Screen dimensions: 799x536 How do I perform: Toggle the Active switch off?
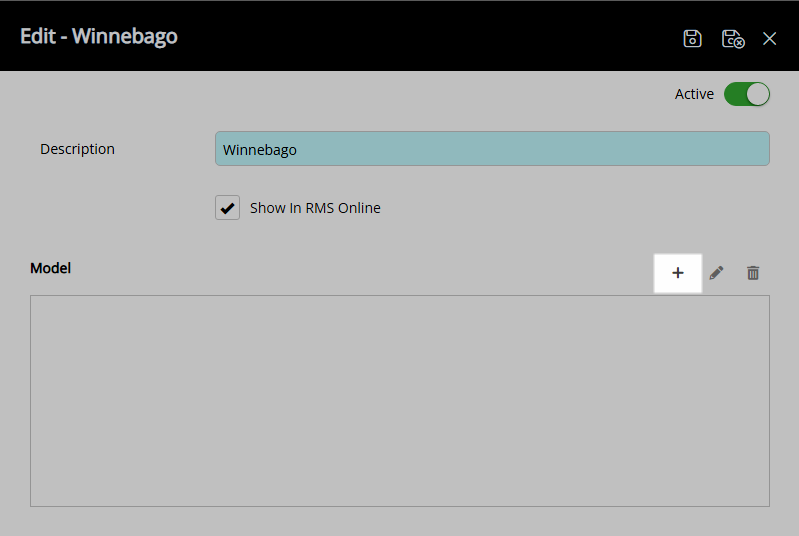(x=746, y=94)
